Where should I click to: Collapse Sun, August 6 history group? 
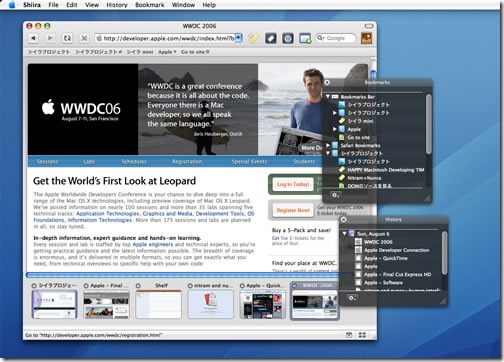[x=345, y=234]
